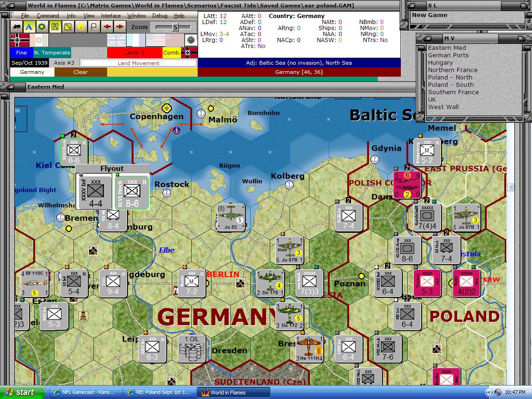Select Eastern Med in the M V list
Image resolution: width=532 pixels, height=399 pixels.
click(x=447, y=48)
